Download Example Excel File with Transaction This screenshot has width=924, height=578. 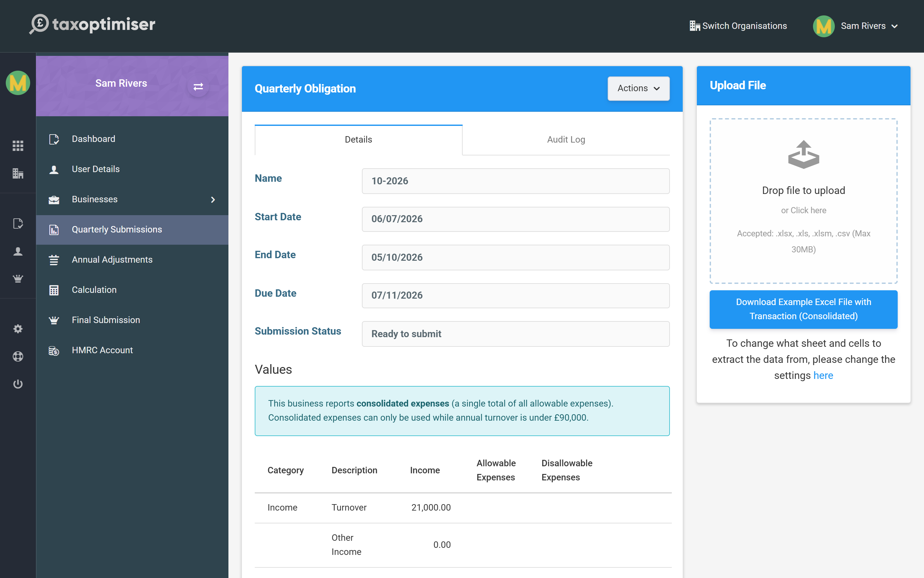click(x=803, y=309)
